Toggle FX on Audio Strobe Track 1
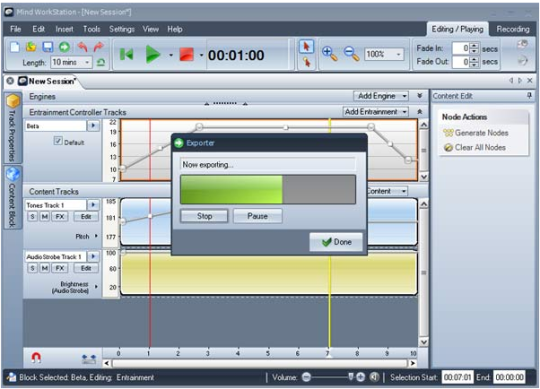540x389 pixels. click(60, 268)
